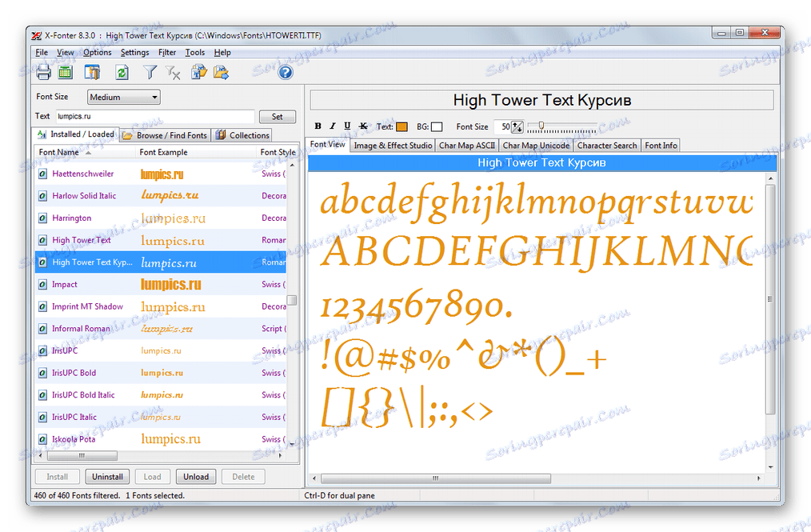811x532 pixels.
Task: Click the refresh icon with green arrows
Action: 122,73
